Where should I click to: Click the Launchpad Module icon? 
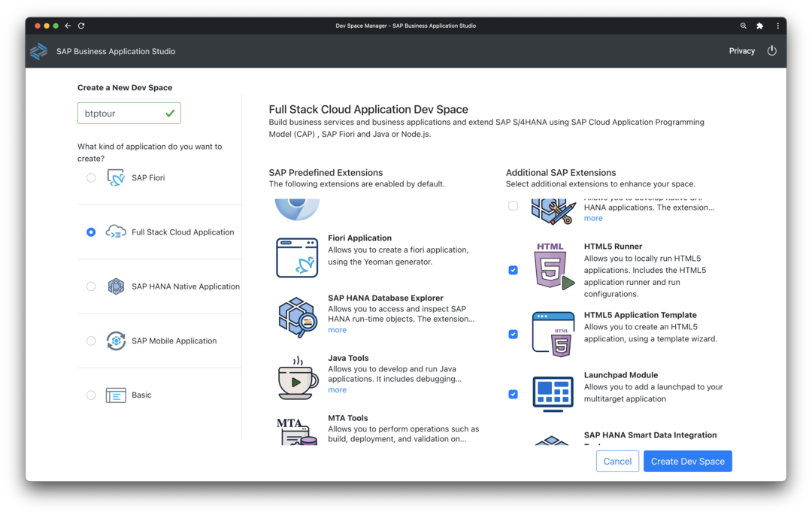coord(553,392)
